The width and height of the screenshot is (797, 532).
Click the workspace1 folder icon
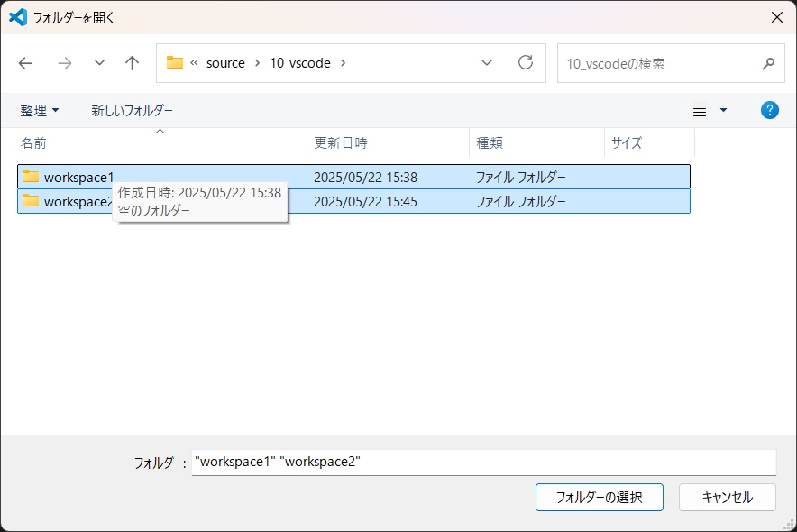(x=32, y=177)
